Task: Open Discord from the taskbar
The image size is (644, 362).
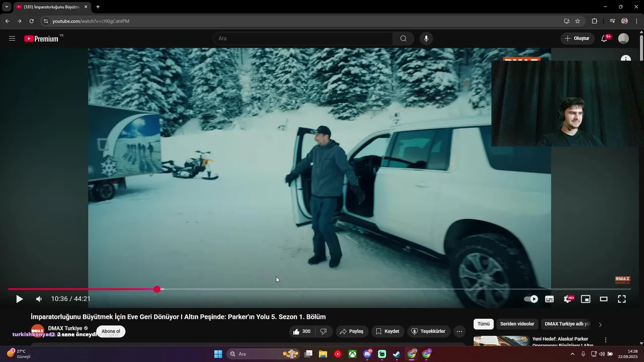Action: (367, 354)
